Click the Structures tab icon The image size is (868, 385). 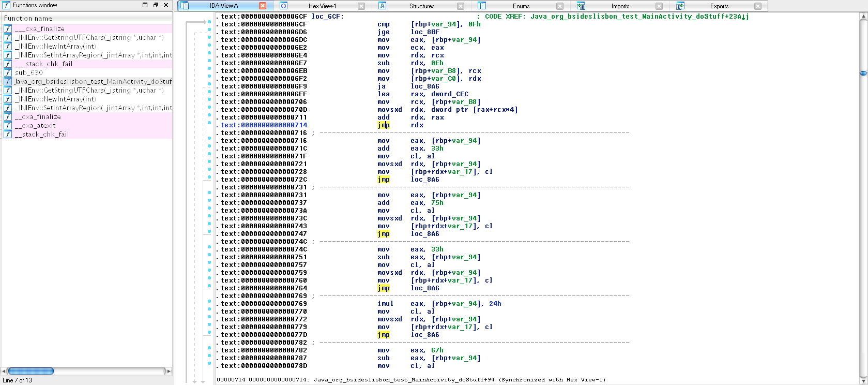coord(383,6)
